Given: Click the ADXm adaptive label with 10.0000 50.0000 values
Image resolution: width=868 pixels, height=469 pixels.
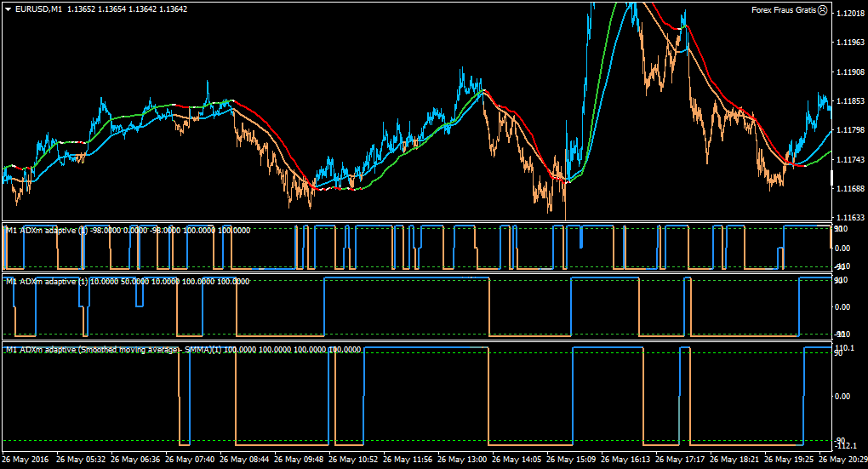Looking at the screenshot, I should point(128,281).
